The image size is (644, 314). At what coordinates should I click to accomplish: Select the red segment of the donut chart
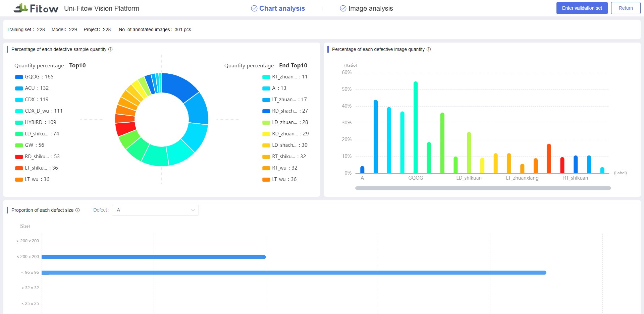click(x=125, y=129)
